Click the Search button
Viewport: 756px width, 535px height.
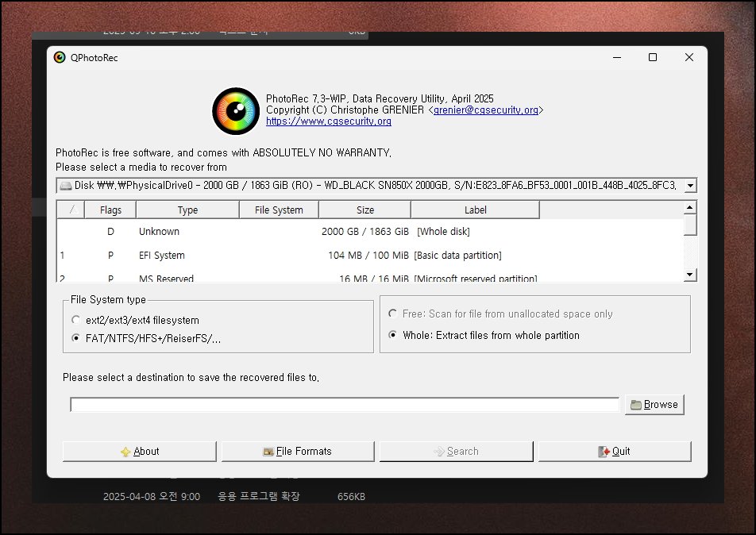[456, 452]
